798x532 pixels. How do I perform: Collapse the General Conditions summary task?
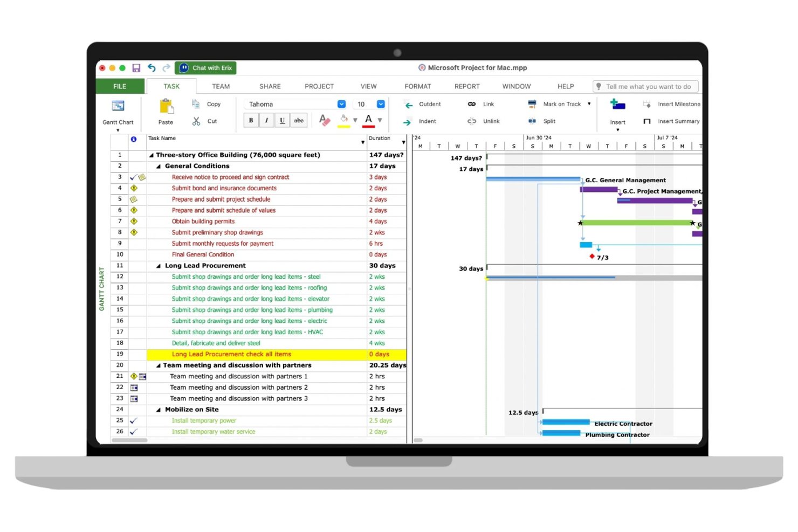click(x=159, y=166)
